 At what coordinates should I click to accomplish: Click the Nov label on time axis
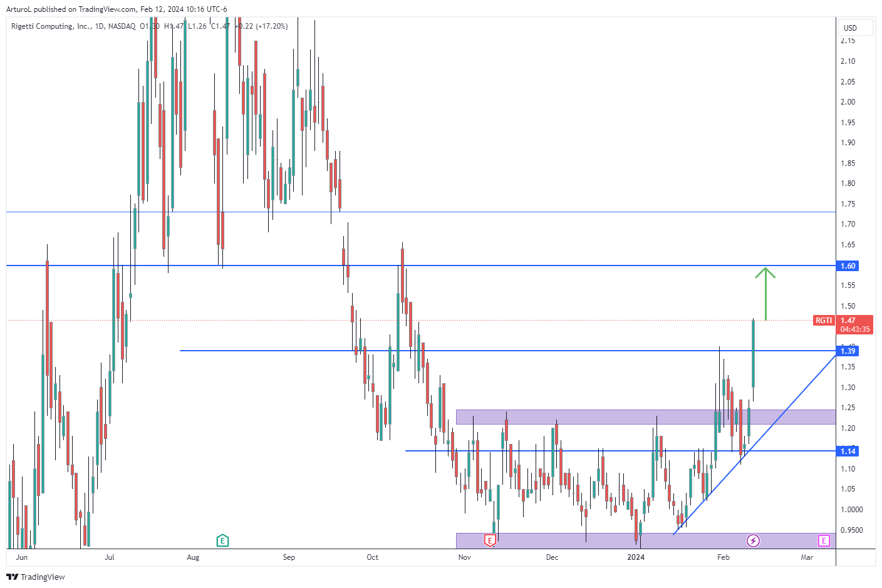464,557
